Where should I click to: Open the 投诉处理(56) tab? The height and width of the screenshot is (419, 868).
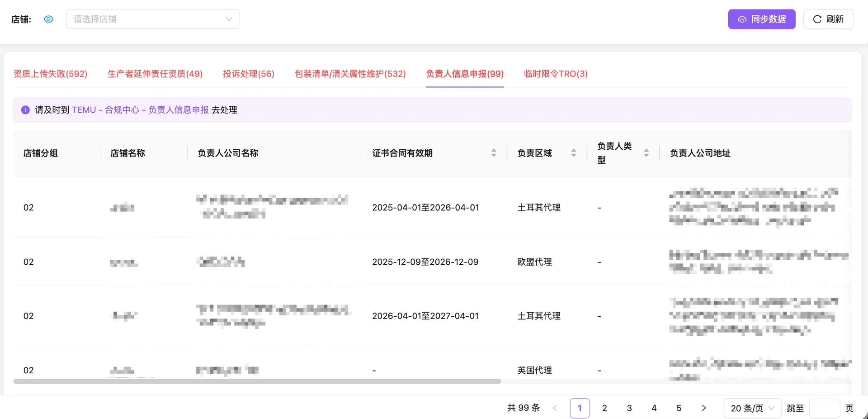248,74
